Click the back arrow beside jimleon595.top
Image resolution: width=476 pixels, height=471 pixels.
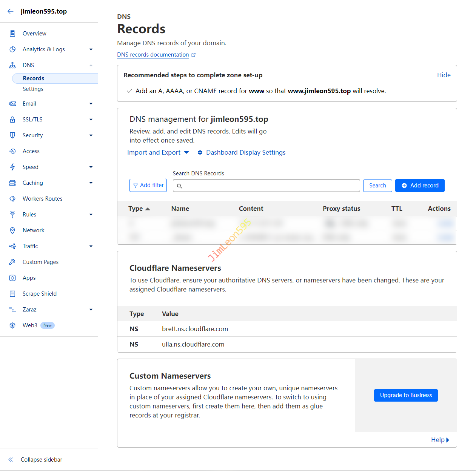click(x=11, y=11)
